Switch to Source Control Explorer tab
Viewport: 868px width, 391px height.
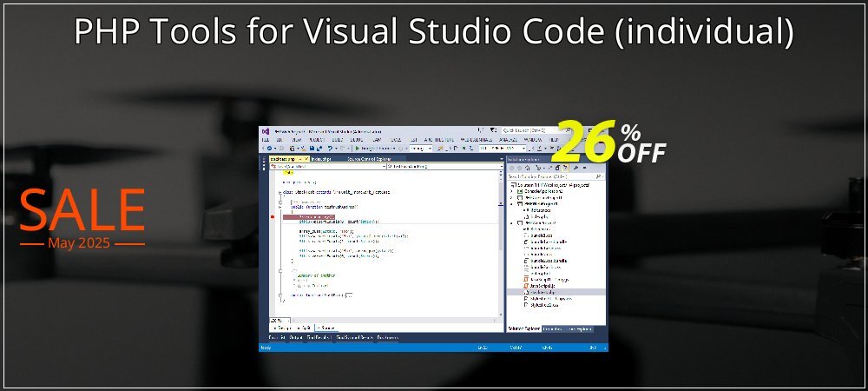pos(369,159)
